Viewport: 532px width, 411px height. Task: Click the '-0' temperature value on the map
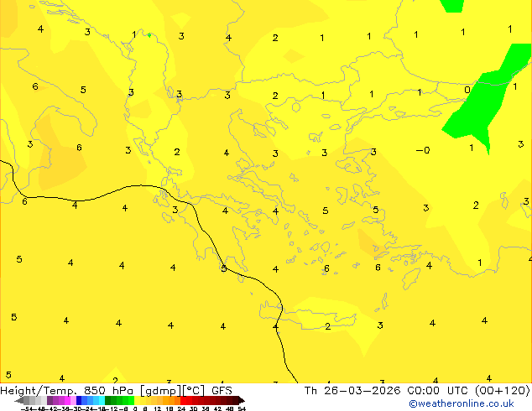pos(423,150)
